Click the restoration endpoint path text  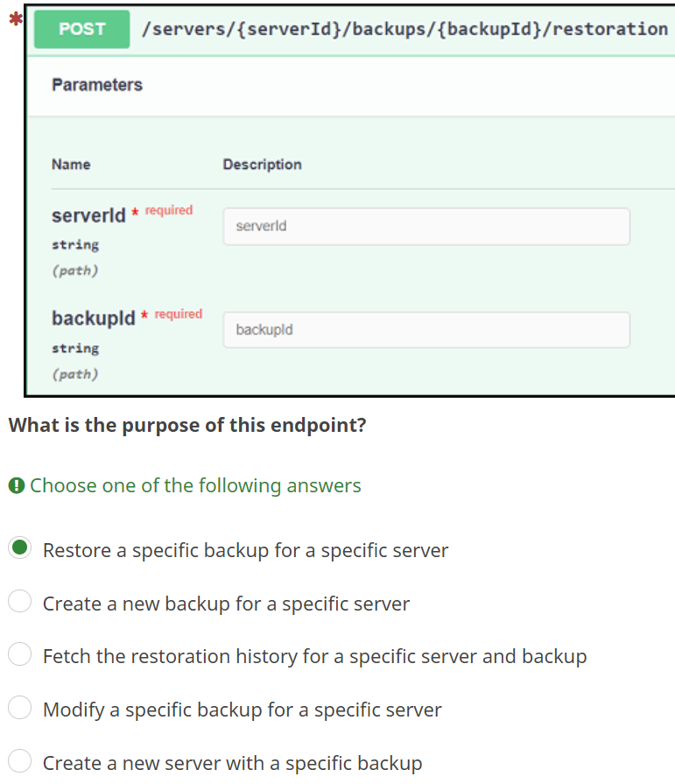(404, 29)
